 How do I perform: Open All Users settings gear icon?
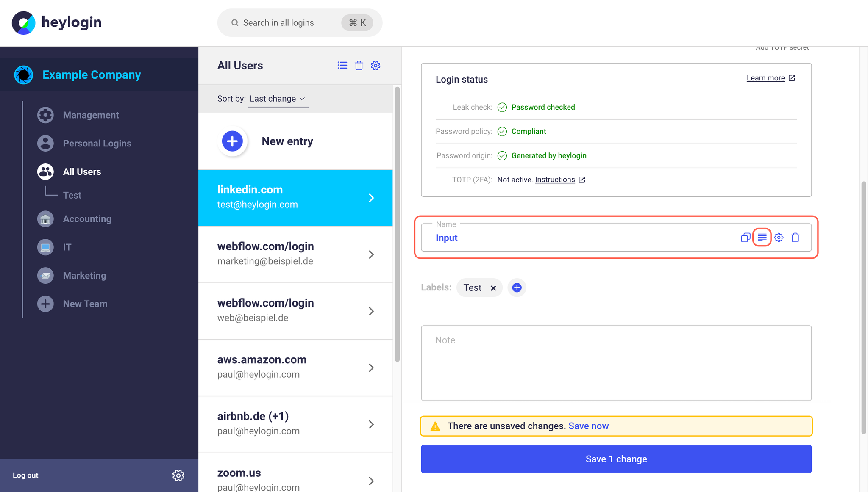376,66
